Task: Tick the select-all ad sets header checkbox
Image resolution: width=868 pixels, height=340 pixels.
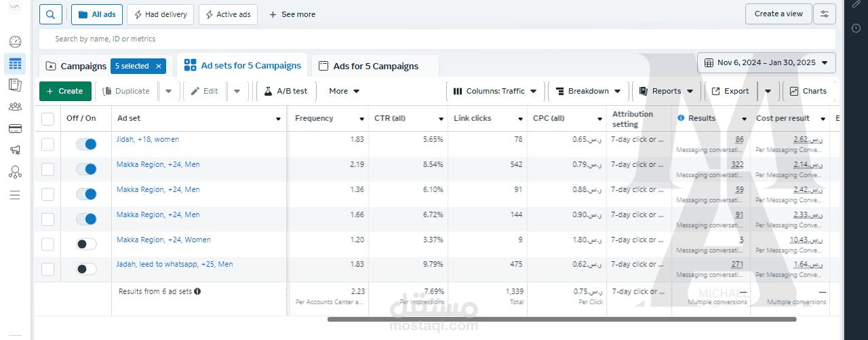Action: [x=48, y=119]
